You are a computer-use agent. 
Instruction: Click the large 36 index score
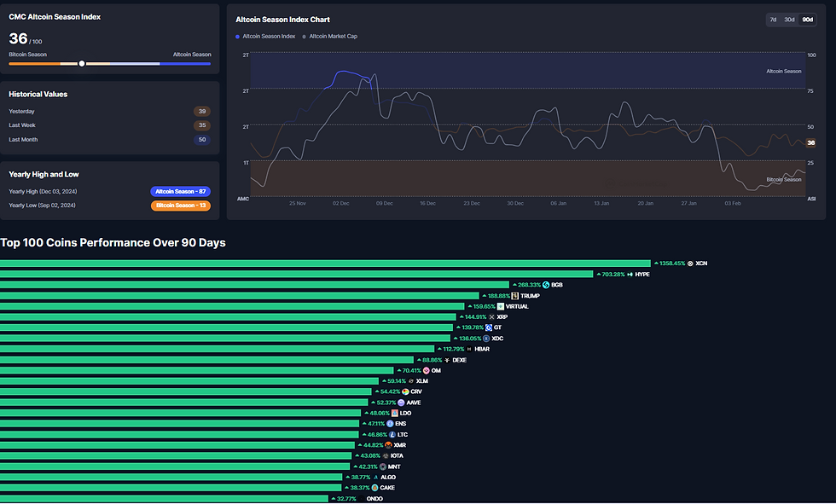click(x=18, y=38)
